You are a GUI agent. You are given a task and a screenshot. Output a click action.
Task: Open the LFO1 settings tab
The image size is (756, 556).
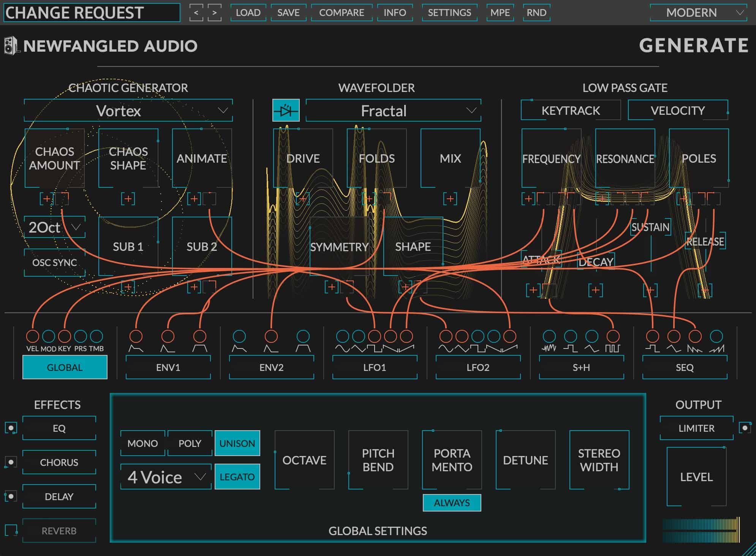pyautogui.click(x=375, y=367)
